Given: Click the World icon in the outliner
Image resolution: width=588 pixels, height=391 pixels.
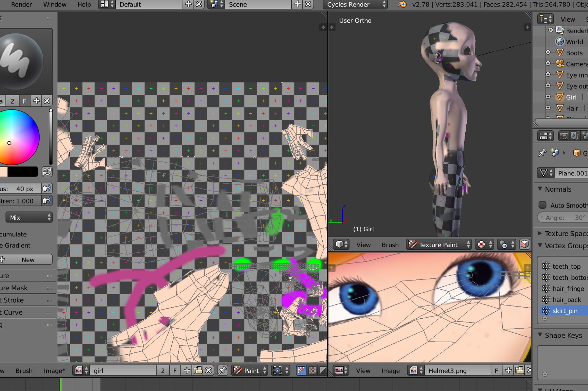Looking at the screenshot, I should point(560,41).
